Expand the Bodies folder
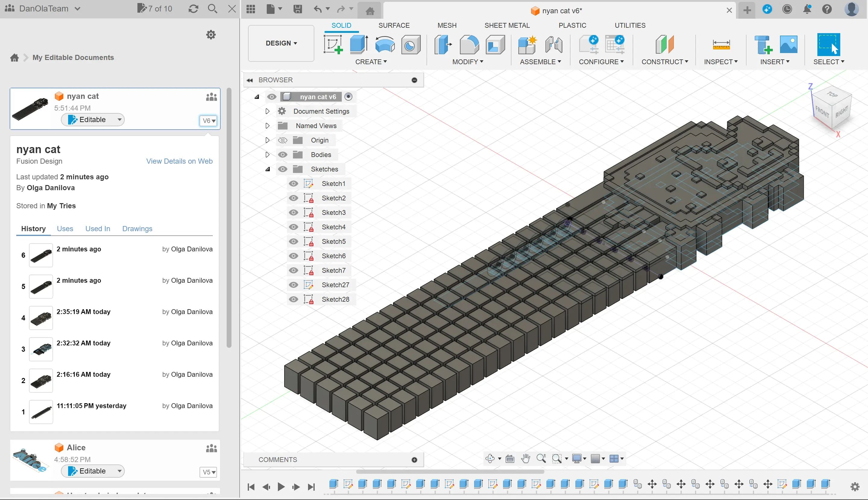 tap(267, 155)
